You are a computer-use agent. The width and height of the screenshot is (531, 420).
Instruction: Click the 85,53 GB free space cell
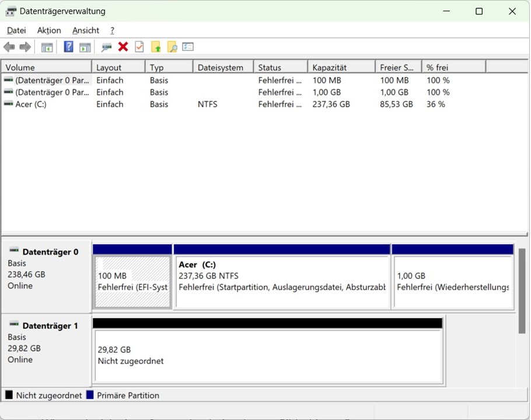(396, 104)
